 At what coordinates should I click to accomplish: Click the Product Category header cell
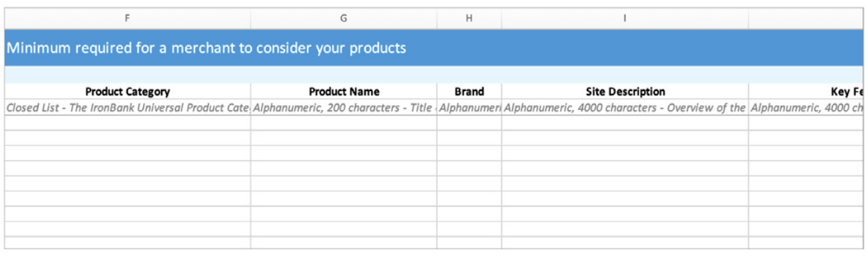127,92
